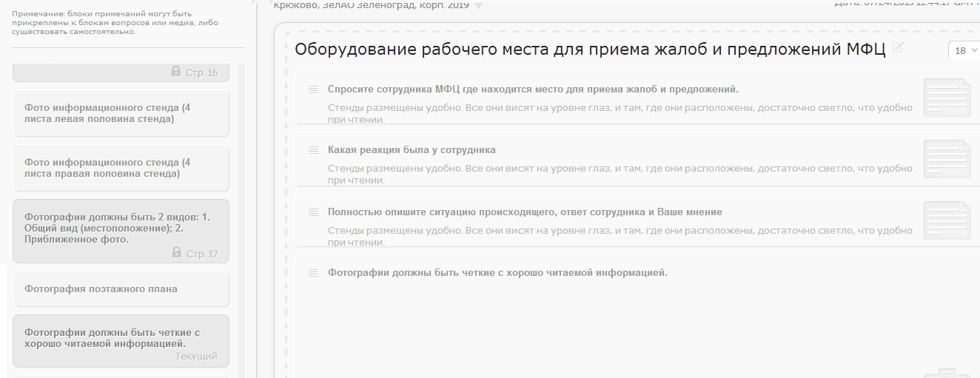
Task: Click the document icon for 'Какая реакция была у сотрудника'
Action: 947,159
